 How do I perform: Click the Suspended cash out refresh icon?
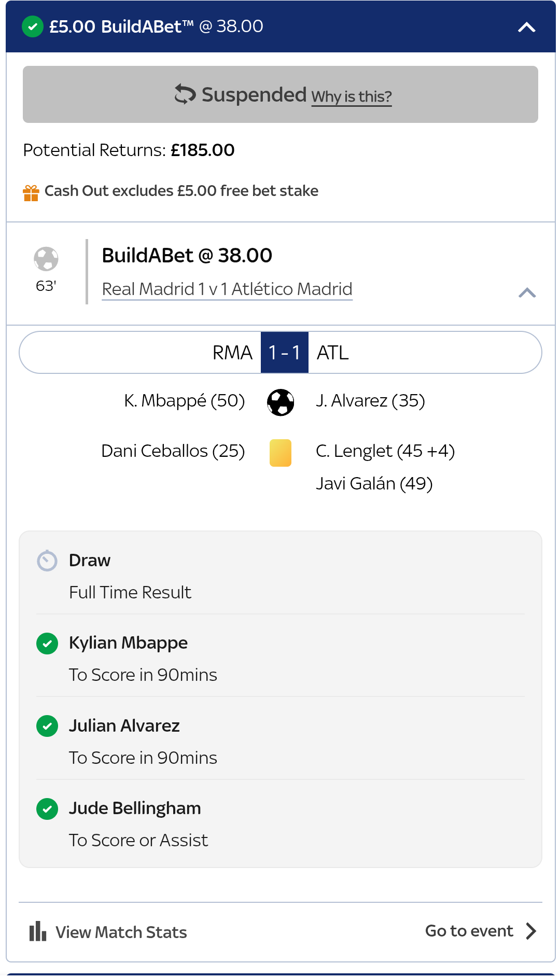[x=185, y=94]
